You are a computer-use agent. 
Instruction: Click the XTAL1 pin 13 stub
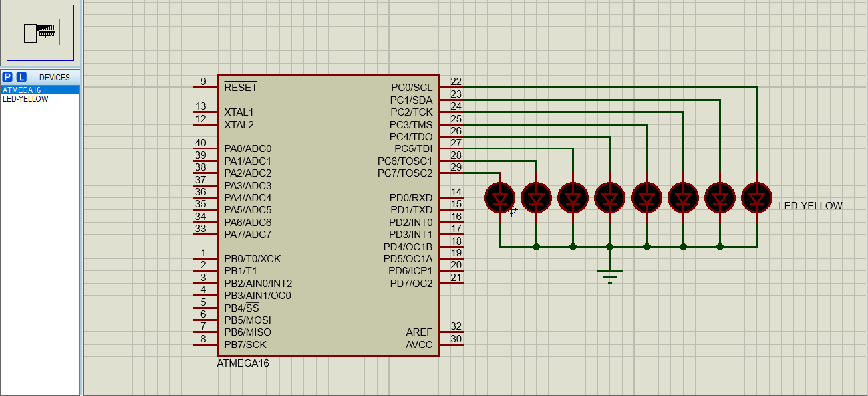(205, 112)
